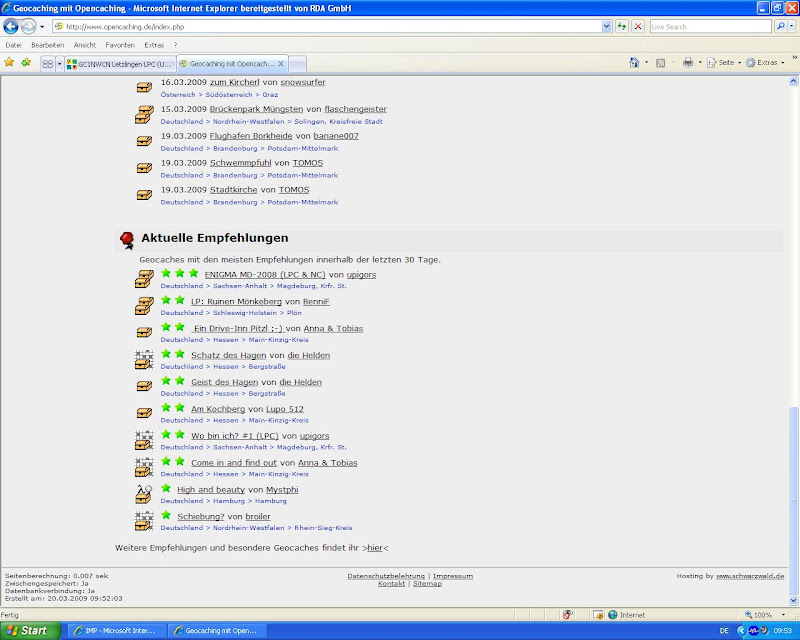Open the Impressum footer link

[453, 576]
